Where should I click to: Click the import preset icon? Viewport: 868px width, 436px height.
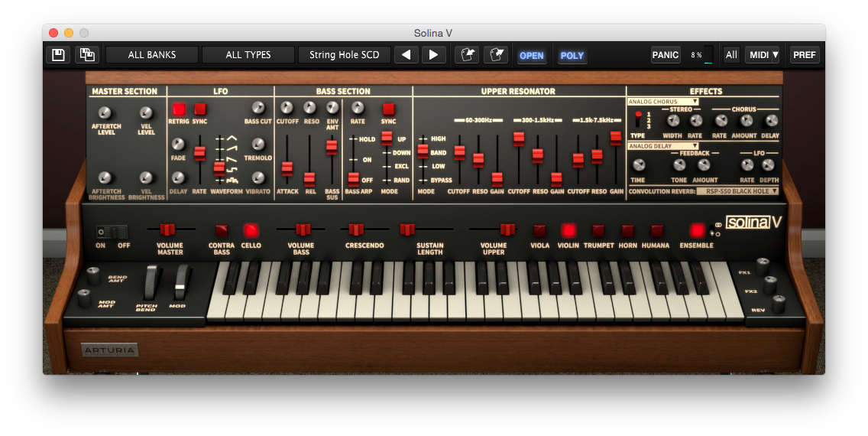point(467,55)
